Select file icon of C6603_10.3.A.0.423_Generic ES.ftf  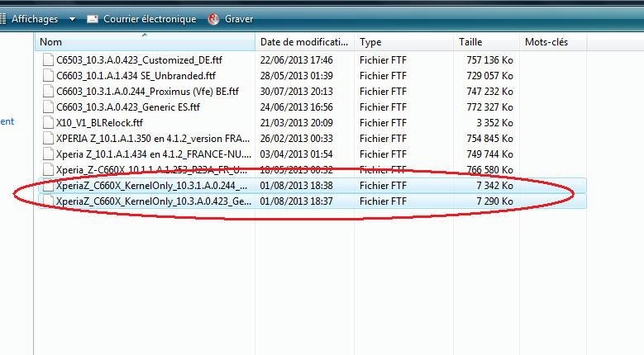tap(49, 107)
